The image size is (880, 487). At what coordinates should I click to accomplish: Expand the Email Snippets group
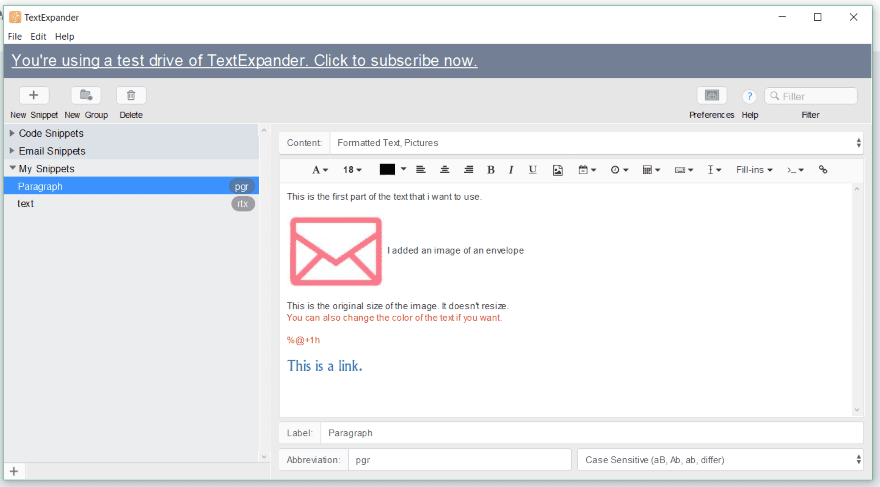(x=12, y=151)
